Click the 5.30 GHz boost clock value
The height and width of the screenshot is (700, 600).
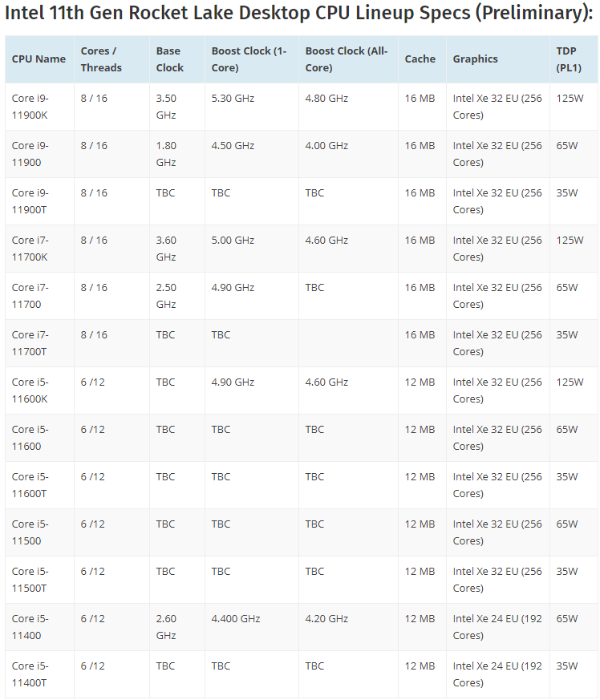233,99
